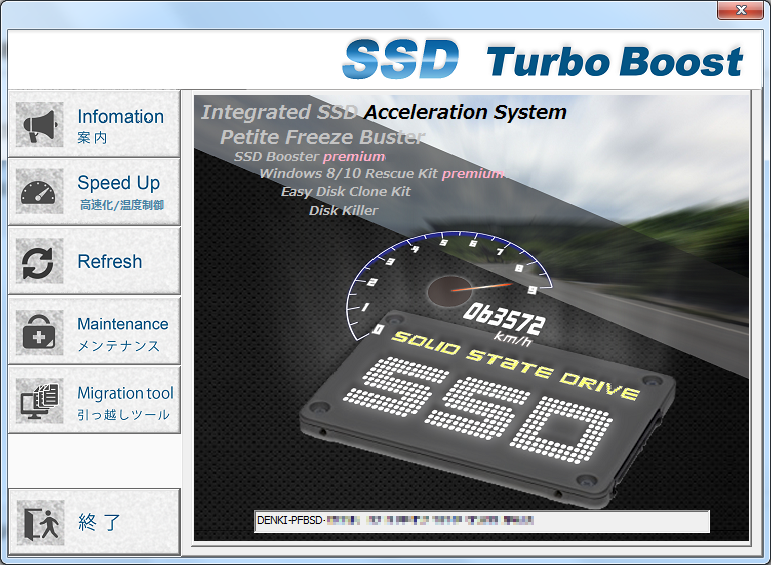The image size is (771, 565).
Task: Launch Migration tool 引っ越しツール
Action: point(125,402)
